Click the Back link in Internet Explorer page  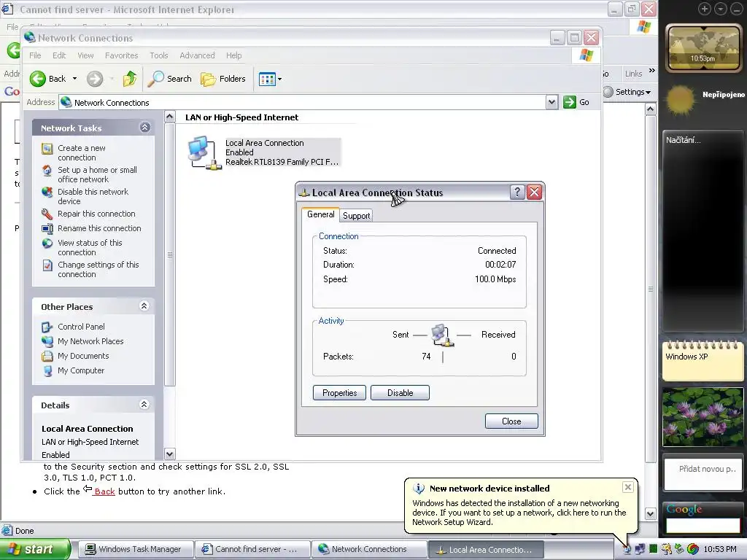click(104, 491)
